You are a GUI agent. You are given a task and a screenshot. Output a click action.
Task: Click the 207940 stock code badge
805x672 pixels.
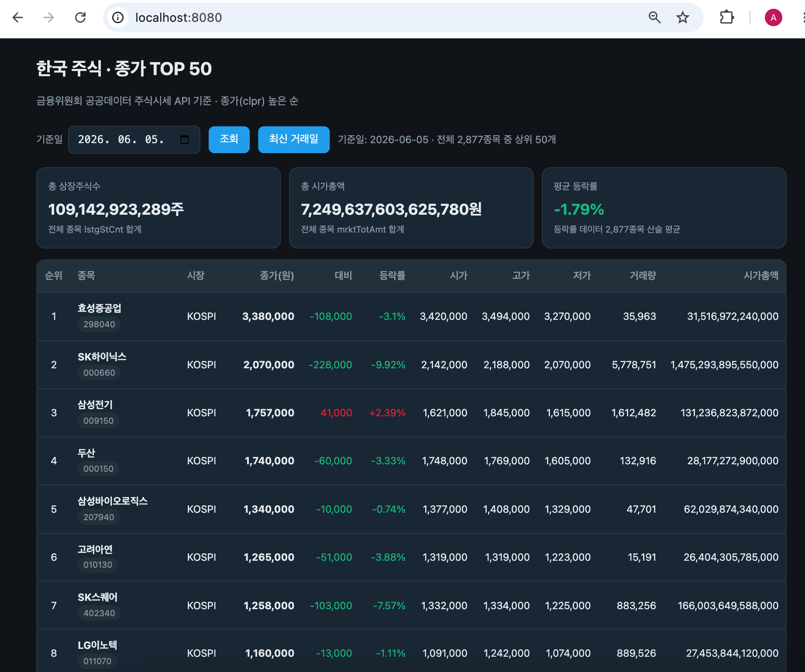[x=99, y=517]
